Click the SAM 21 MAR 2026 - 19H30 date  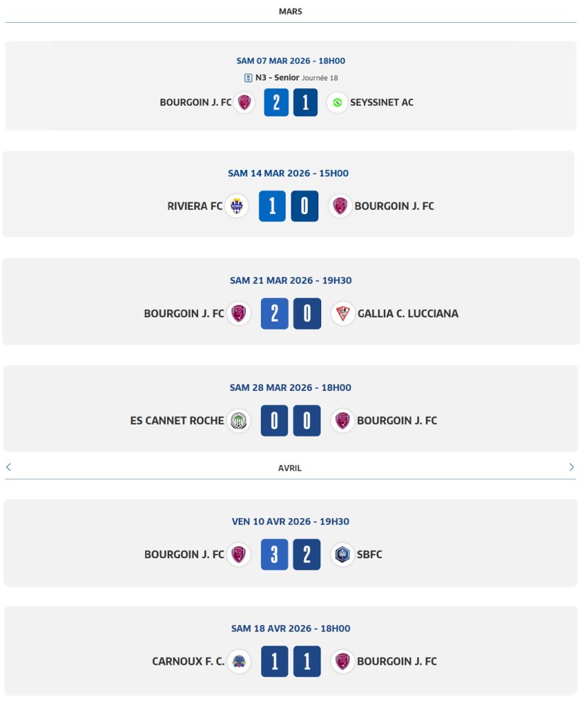point(291,280)
